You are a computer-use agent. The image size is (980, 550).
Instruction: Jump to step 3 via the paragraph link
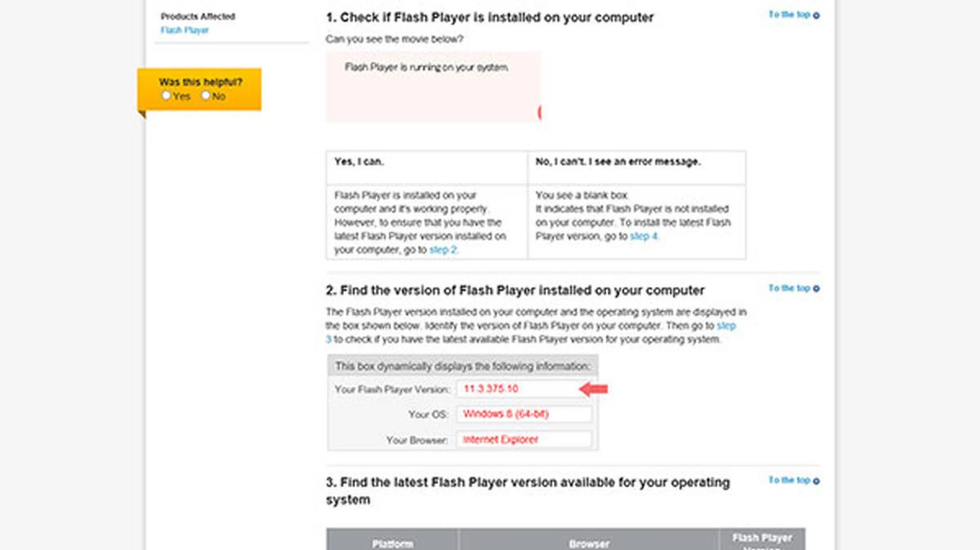[x=726, y=326]
